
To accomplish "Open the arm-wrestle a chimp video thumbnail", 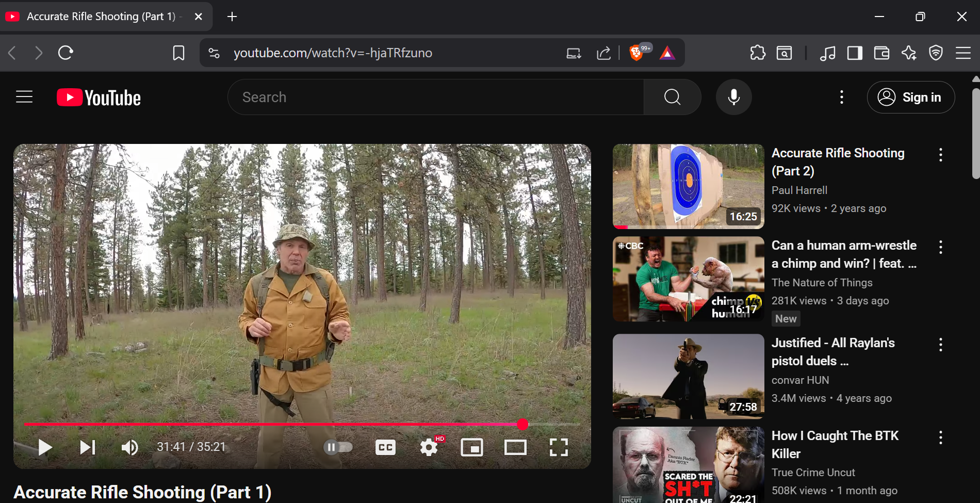I will (689, 279).
